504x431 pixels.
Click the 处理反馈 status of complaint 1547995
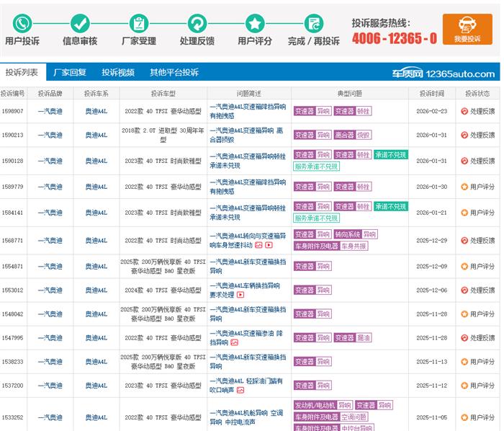point(477,338)
